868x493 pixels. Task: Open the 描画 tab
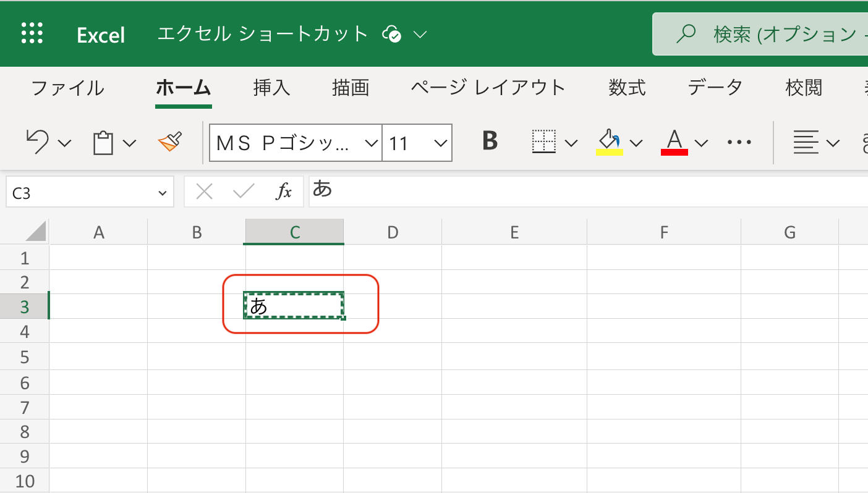pyautogui.click(x=351, y=88)
